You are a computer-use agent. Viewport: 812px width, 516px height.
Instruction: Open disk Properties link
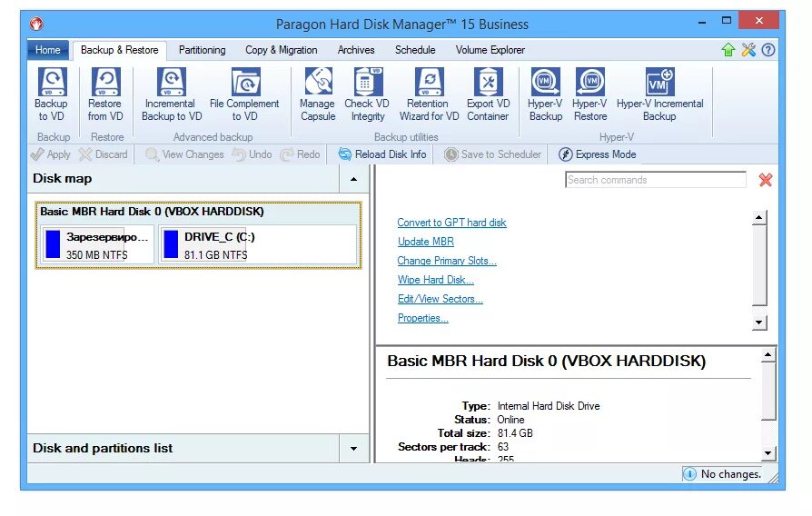(x=423, y=318)
